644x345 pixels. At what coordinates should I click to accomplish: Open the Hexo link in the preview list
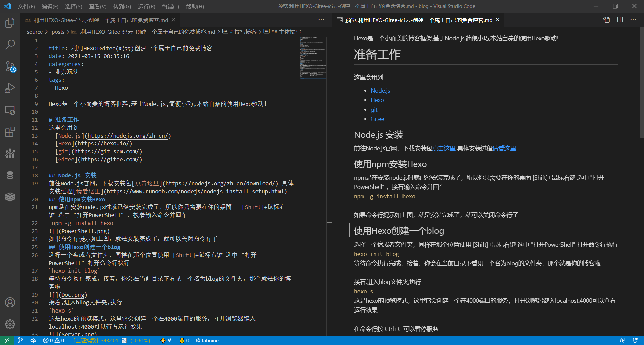[377, 100]
